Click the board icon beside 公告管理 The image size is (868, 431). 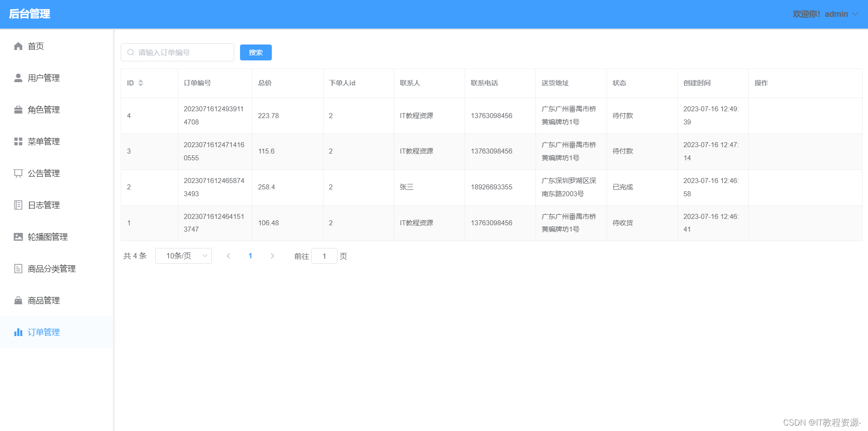pyautogui.click(x=18, y=173)
